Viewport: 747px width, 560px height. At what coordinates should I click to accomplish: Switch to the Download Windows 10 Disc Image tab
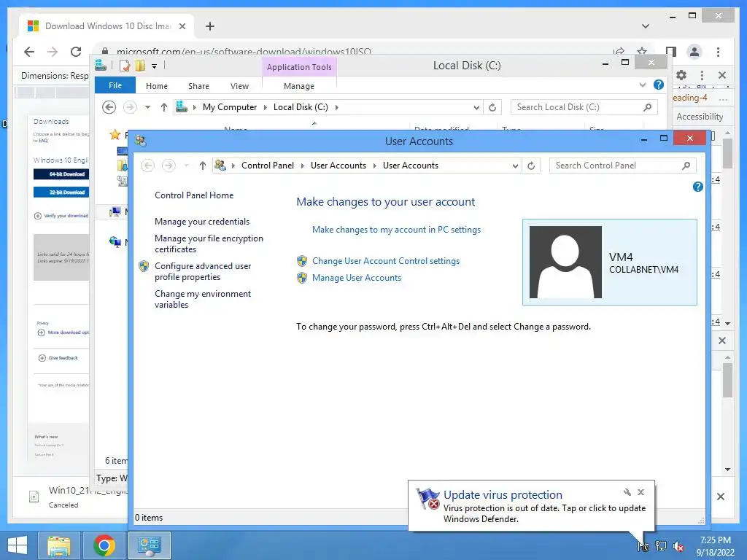pos(108,26)
